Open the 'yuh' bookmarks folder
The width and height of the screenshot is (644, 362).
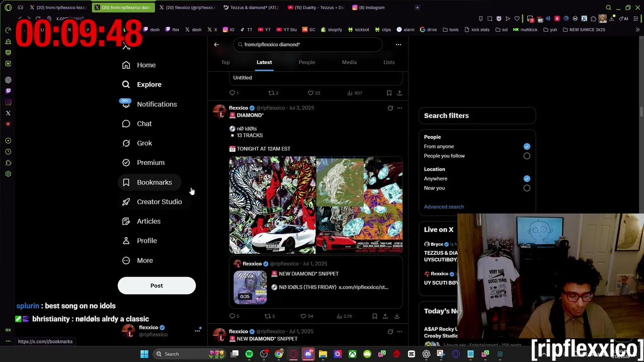point(550,30)
